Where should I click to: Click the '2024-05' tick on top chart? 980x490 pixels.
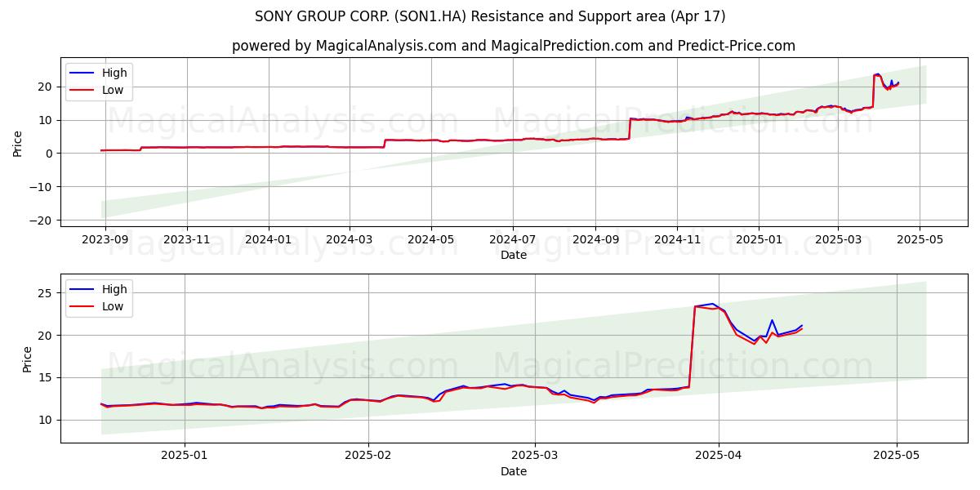pos(431,240)
